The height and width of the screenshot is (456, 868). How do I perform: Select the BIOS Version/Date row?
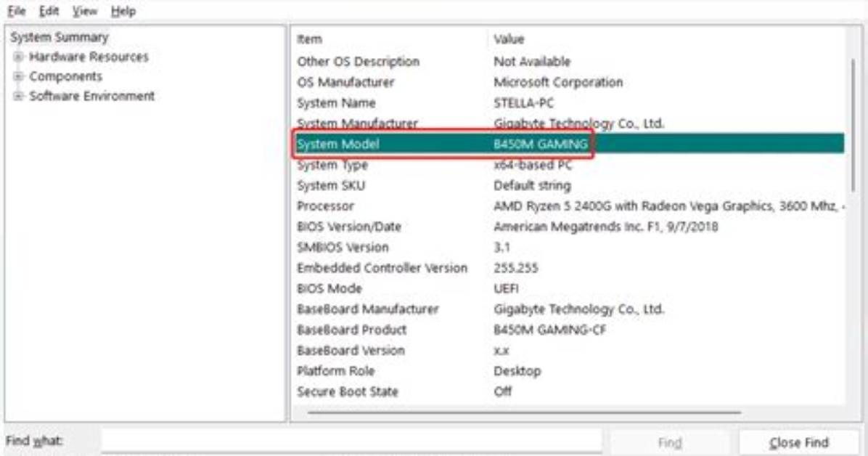coord(570,227)
